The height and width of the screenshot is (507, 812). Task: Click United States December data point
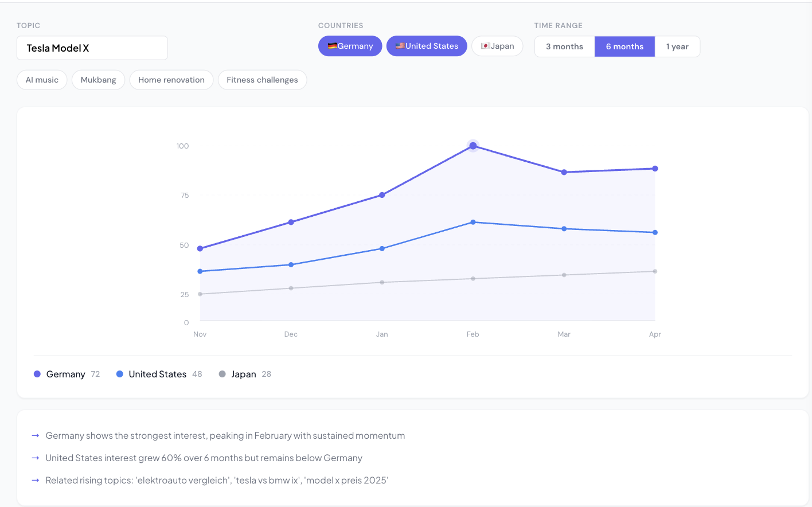coord(291,265)
